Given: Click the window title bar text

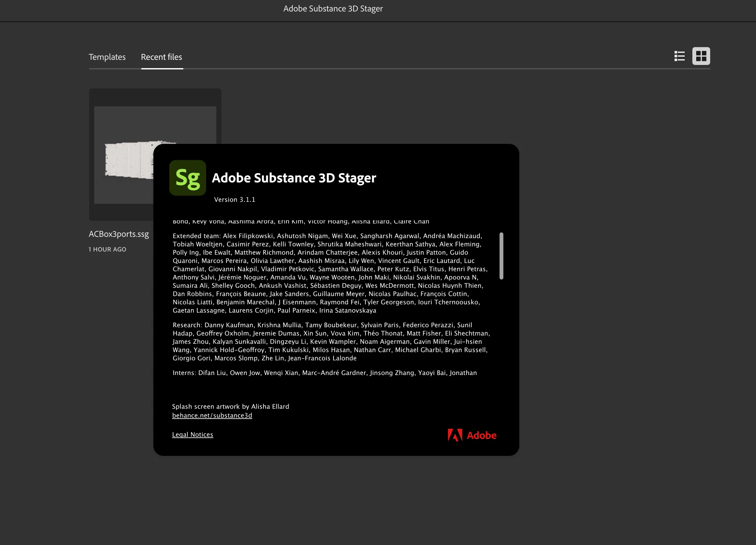Looking at the screenshot, I should tap(333, 9).
